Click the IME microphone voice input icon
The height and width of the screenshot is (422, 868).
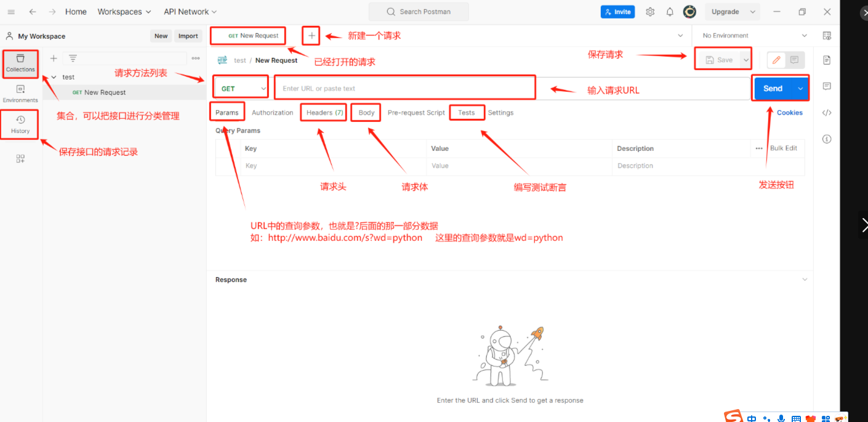click(x=781, y=418)
